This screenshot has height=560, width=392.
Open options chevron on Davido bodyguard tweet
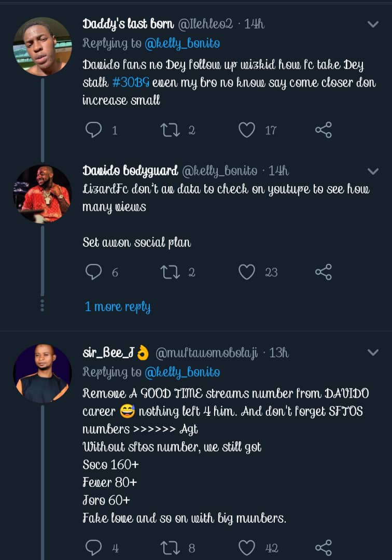373,171
